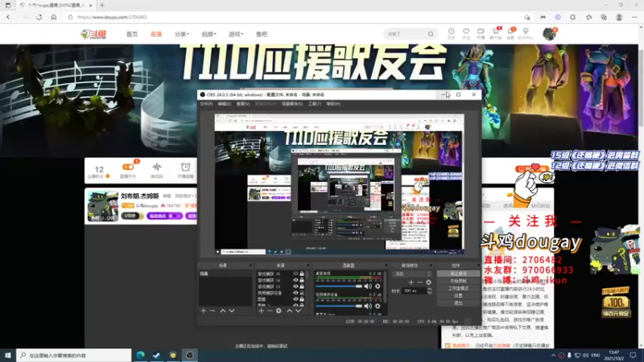Open the Douyu user avatar menu
644x362 pixels.
tap(549, 34)
